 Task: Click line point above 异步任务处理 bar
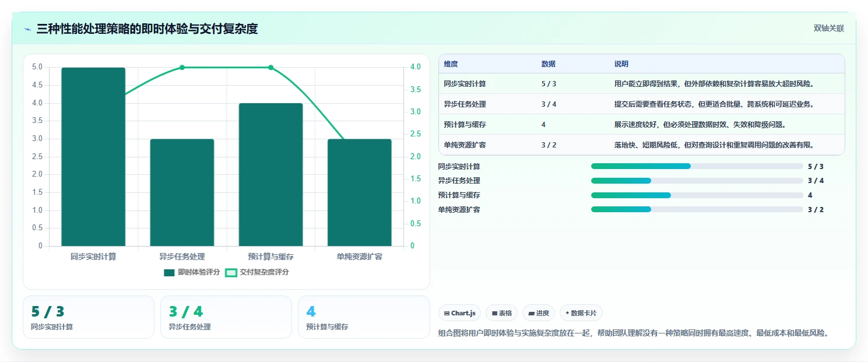pyautogui.click(x=182, y=68)
